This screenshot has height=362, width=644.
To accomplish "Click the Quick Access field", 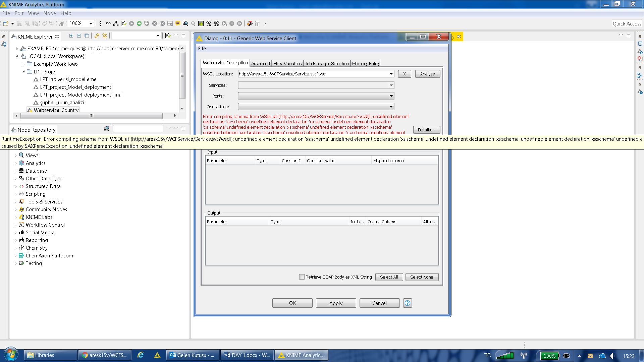I will pos(627,23).
